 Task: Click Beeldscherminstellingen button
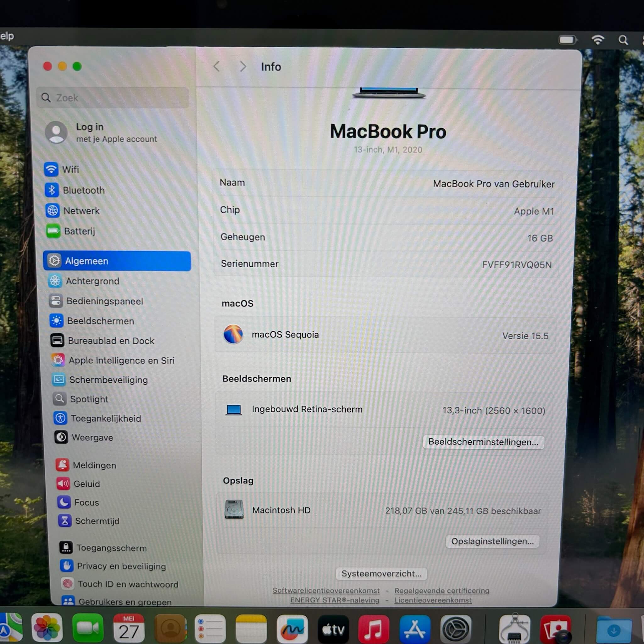[483, 442]
